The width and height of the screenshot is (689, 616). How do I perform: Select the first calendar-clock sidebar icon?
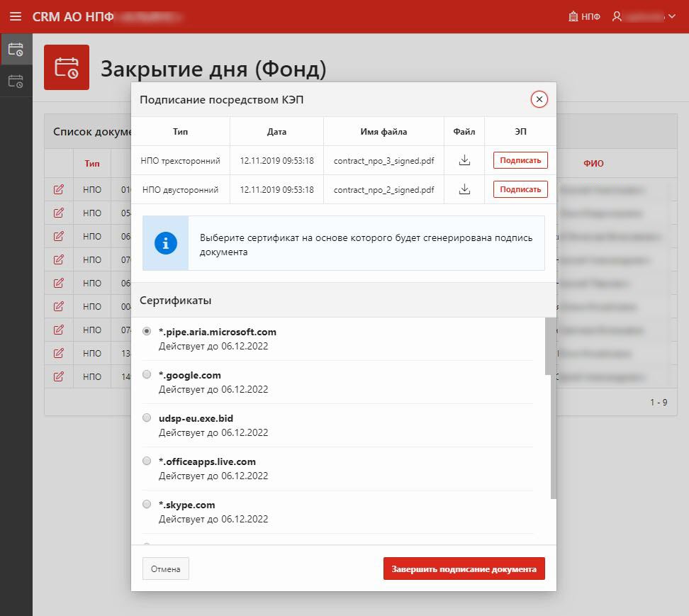[16, 49]
